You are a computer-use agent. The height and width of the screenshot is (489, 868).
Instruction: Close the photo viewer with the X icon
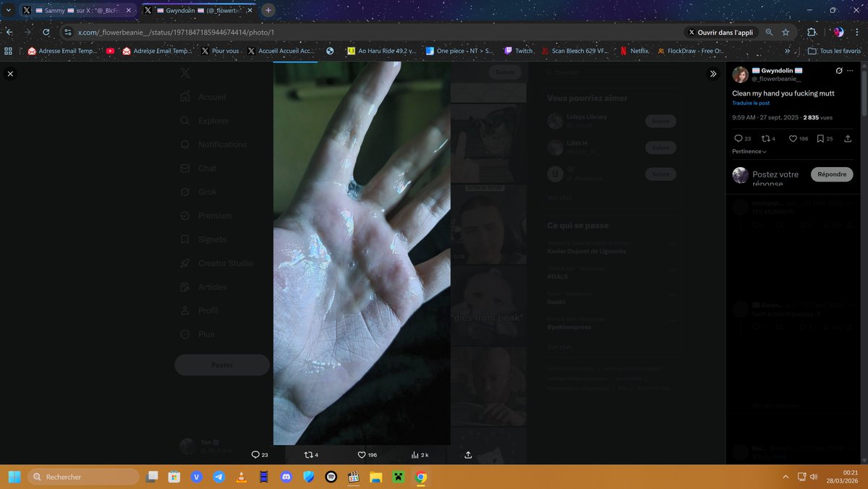(x=10, y=73)
